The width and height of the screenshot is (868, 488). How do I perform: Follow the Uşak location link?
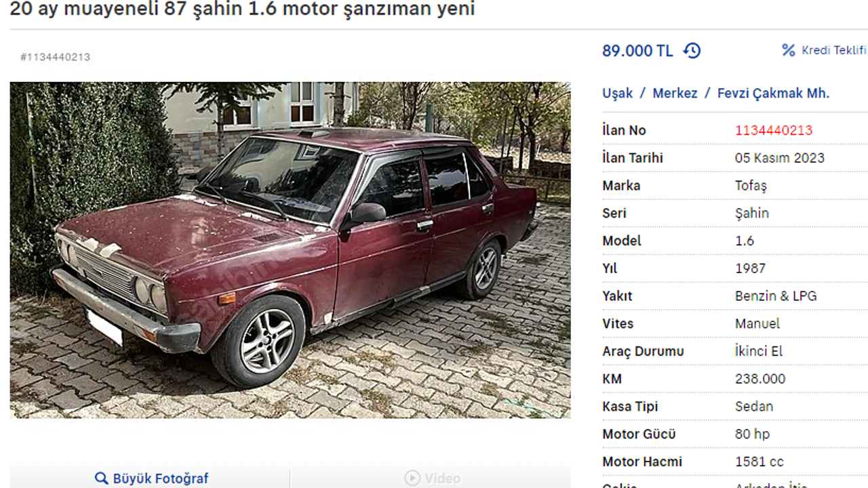(618, 94)
